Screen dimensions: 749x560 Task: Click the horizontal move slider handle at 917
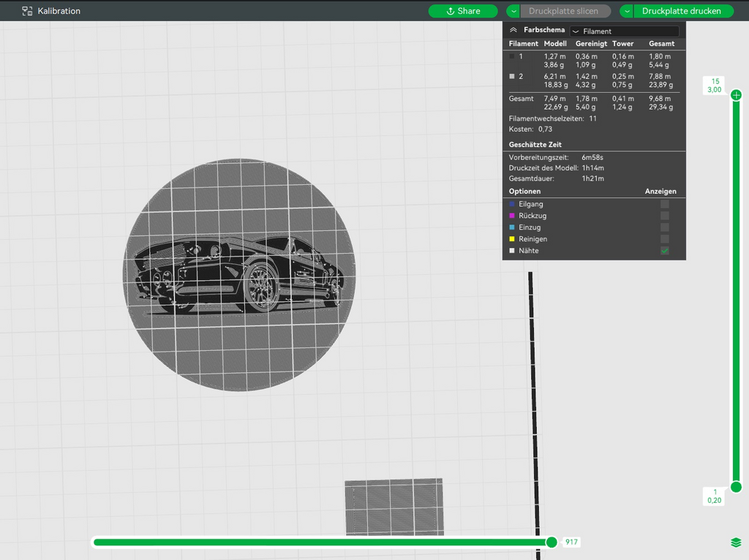pos(552,542)
